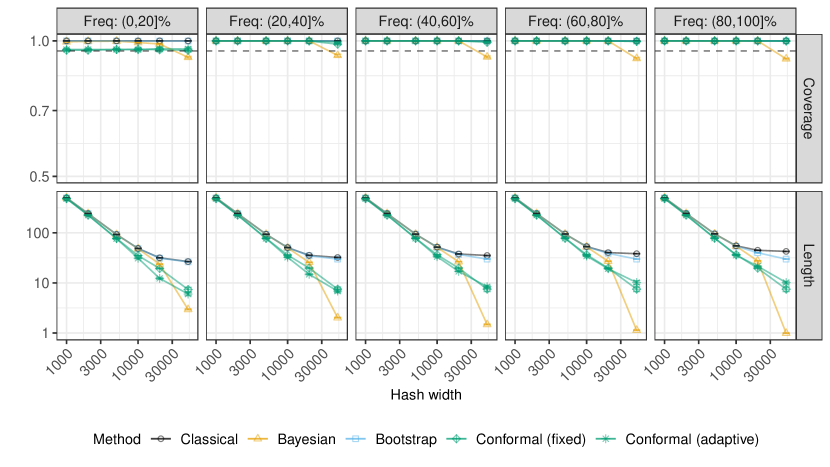The height and width of the screenshot is (467, 830).
Task: Click the Classical legend text label
Action: pyautogui.click(x=210, y=439)
